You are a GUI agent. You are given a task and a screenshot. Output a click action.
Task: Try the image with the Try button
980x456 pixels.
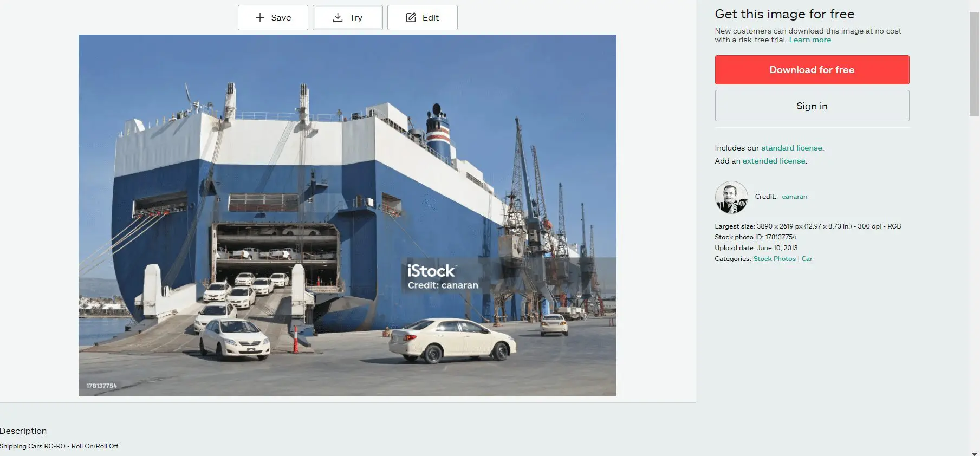(x=348, y=17)
